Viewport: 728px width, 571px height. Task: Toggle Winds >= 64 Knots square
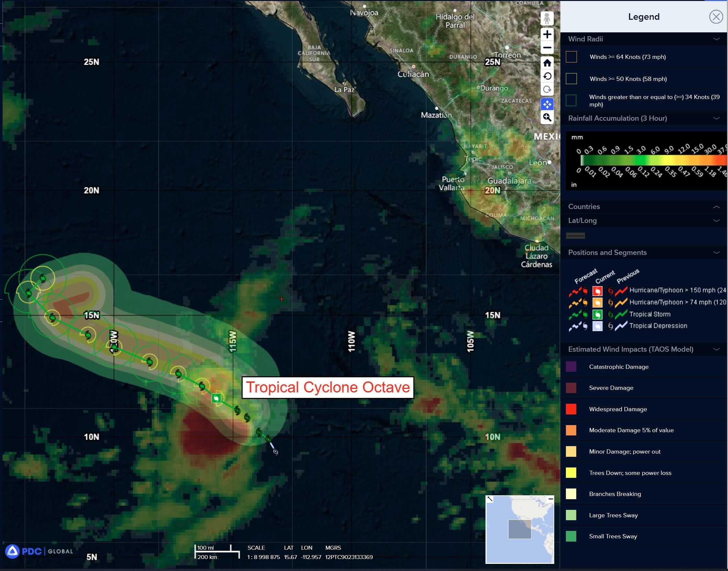(571, 57)
